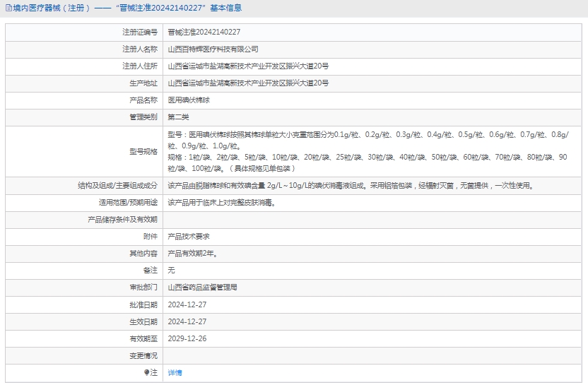This screenshot has width=588, height=385.
Task: Click the attachment value 产品技术要求
Action: [189, 237]
